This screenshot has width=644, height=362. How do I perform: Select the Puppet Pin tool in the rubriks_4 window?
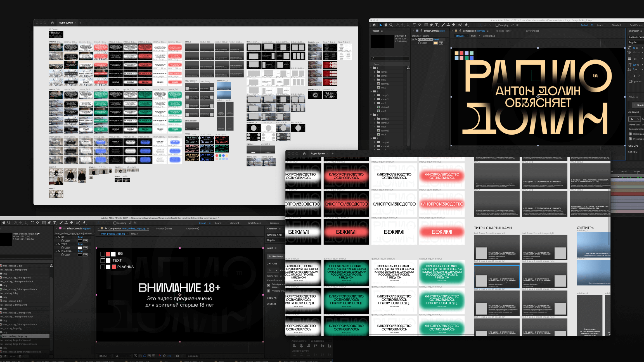[466, 25]
